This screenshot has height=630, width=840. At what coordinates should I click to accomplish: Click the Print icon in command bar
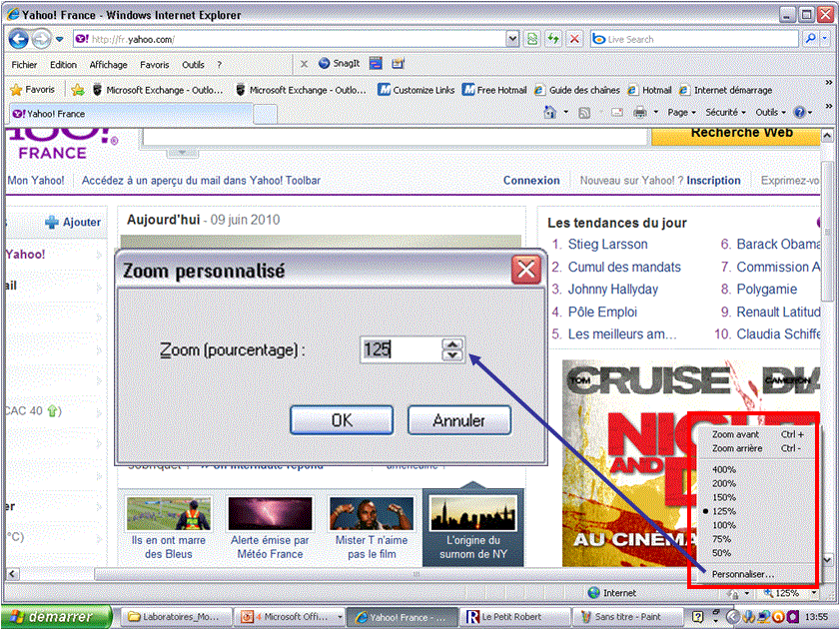(x=639, y=113)
